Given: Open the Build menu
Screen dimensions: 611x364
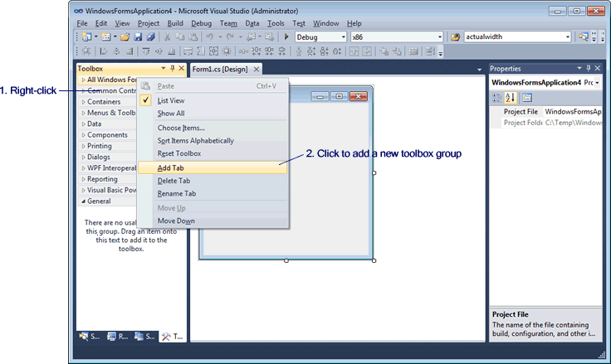Looking at the screenshot, I should coord(175,23).
